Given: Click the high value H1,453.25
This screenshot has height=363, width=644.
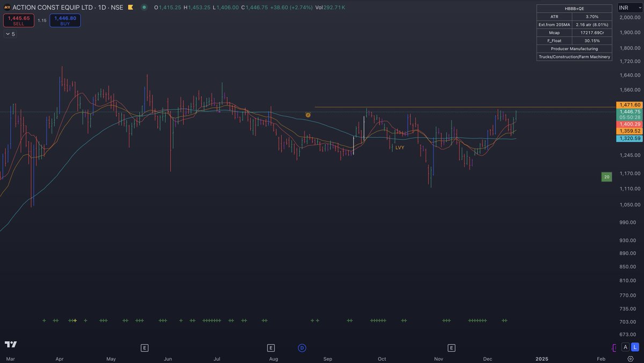Looking at the screenshot, I should pyautogui.click(x=196, y=8).
